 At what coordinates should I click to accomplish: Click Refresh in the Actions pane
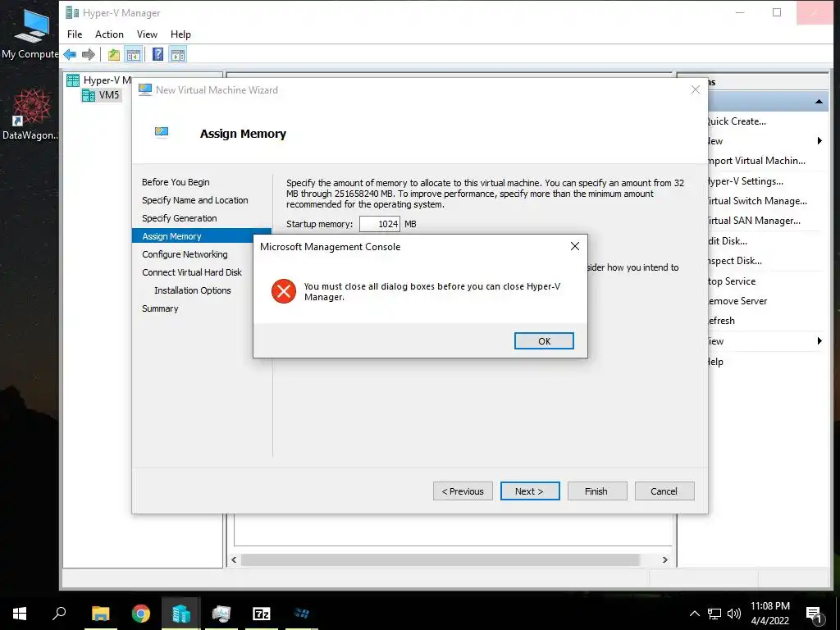point(722,321)
